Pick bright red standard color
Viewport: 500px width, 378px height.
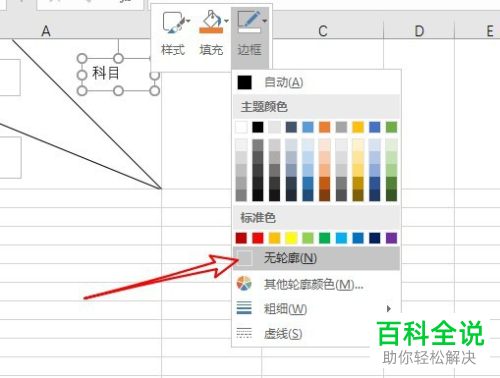[x=258, y=238]
